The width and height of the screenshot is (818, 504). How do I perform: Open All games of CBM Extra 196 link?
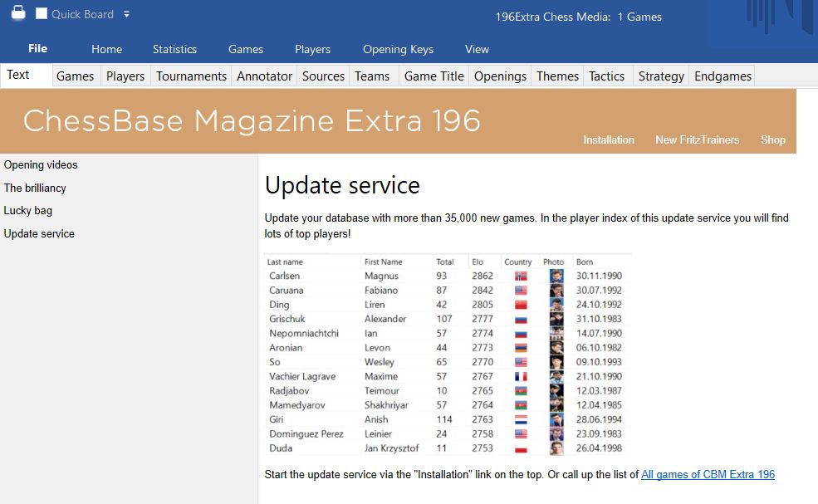click(x=708, y=474)
